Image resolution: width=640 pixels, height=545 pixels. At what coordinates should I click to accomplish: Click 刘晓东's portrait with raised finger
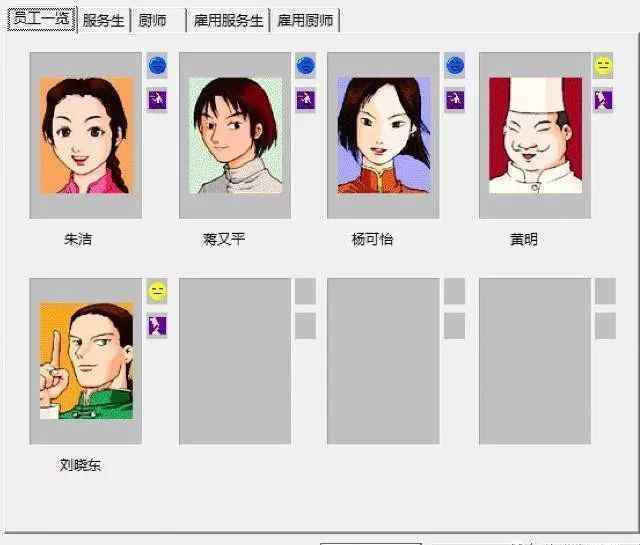[86, 361]
